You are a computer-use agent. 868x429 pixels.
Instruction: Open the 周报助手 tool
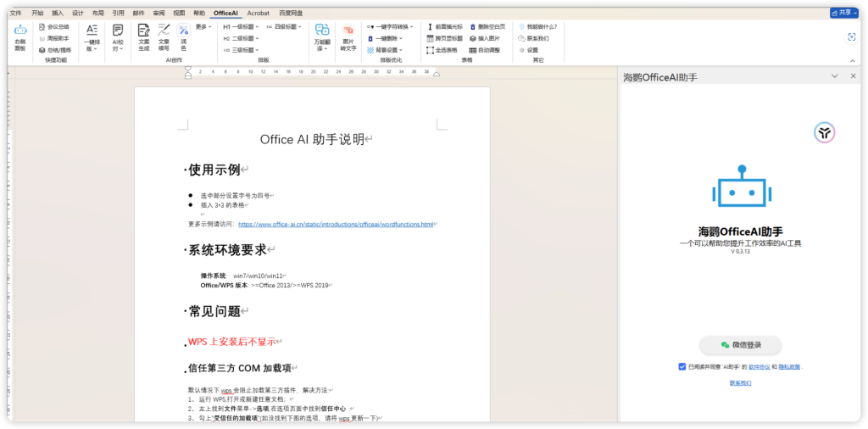pyautogui.click(x=54, y=38)
